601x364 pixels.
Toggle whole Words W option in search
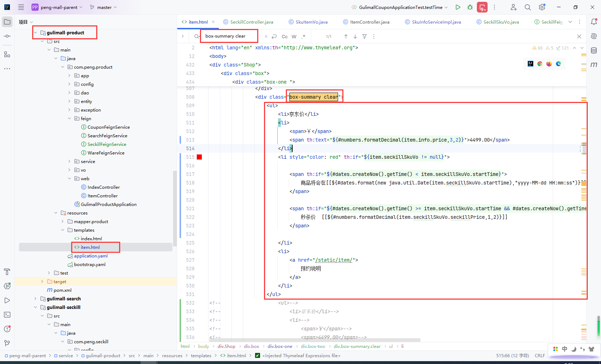[294, 36]
